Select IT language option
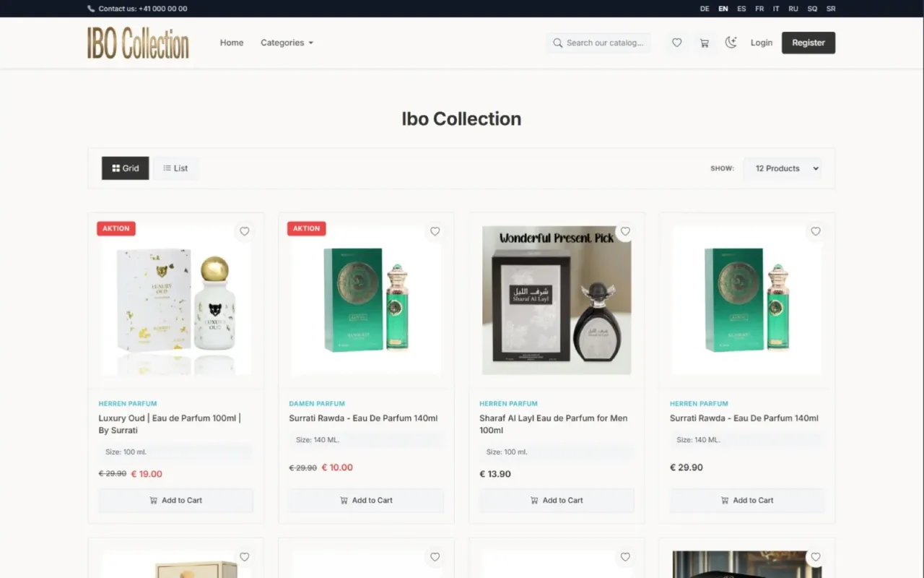Screen dimensions: 924x578 (776, 9)
